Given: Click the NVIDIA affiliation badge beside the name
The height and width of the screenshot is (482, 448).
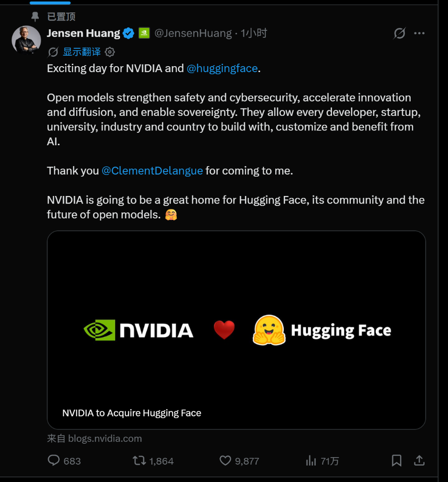Looking at the screenshot, I should tap(144, 33).
